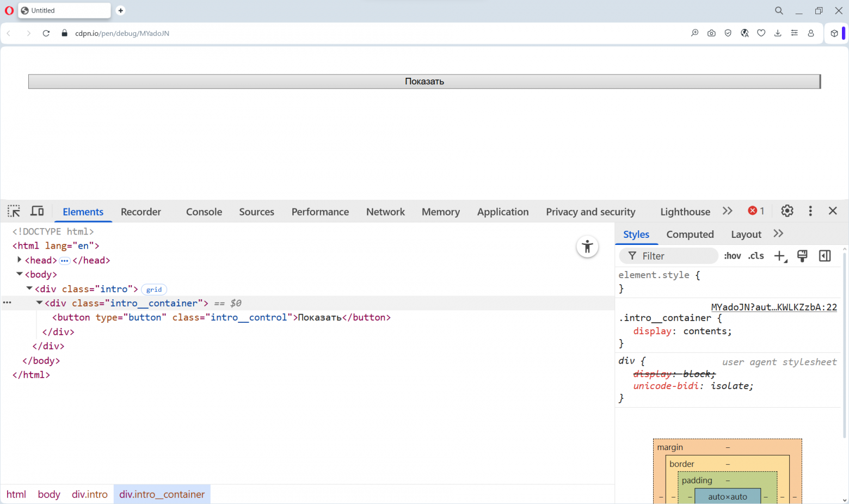This screenshot has width=849, height=504.
Task: Open accessibility tree toggle button
Action: point(587,247)
